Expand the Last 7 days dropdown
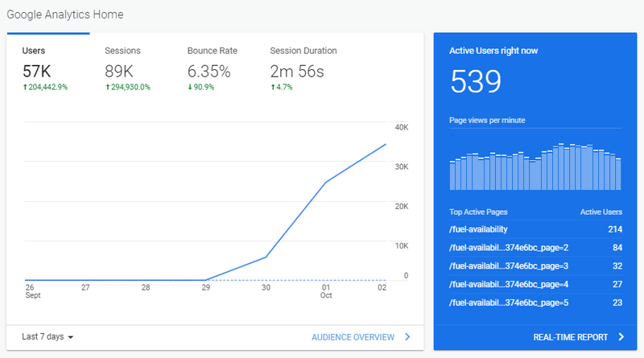644x358 pixels. [48, 336]
